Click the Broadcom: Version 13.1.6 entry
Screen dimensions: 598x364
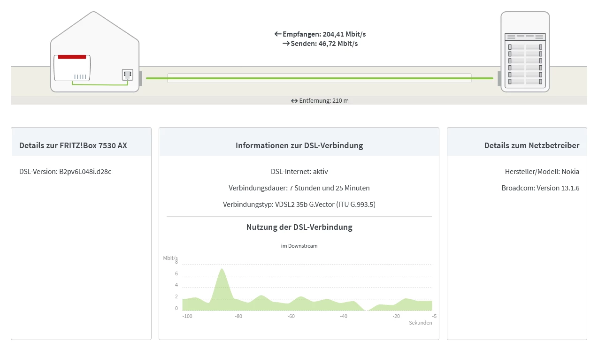[x=541, y=188]
